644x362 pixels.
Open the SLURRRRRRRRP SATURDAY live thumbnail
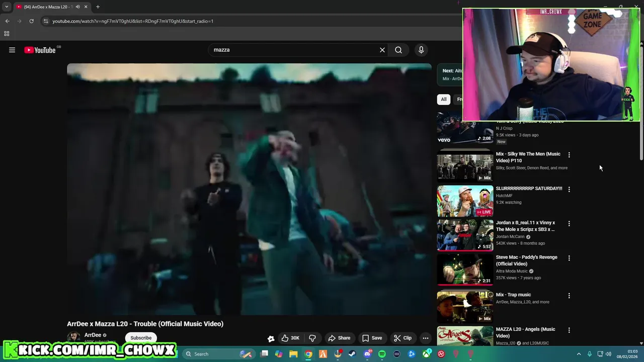coord(465,201)
